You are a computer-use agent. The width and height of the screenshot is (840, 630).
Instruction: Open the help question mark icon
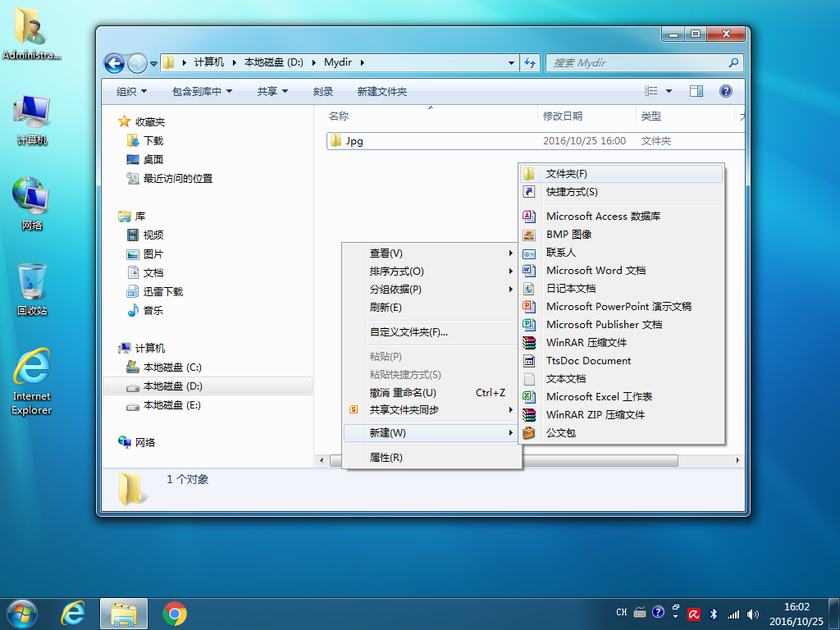[725, 91]
